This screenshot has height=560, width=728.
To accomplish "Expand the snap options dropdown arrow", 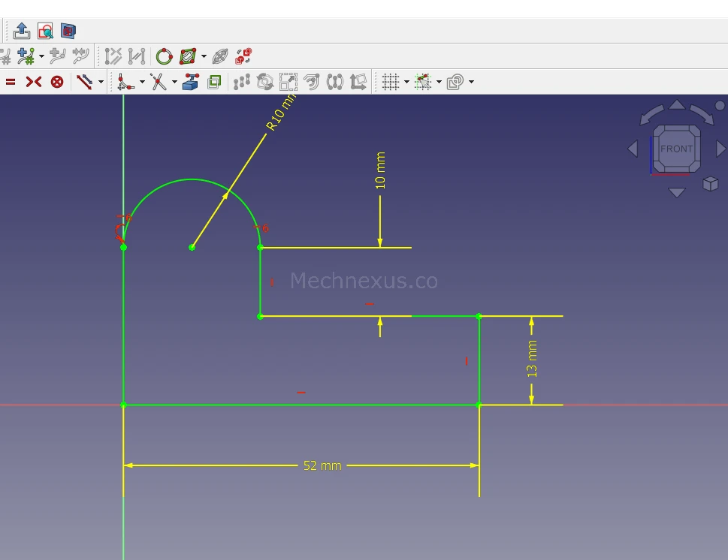I will click(x=440, y=82).
